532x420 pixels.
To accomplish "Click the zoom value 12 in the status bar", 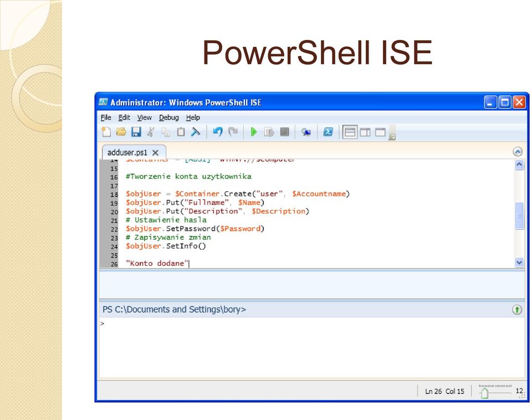I will 519,391.
